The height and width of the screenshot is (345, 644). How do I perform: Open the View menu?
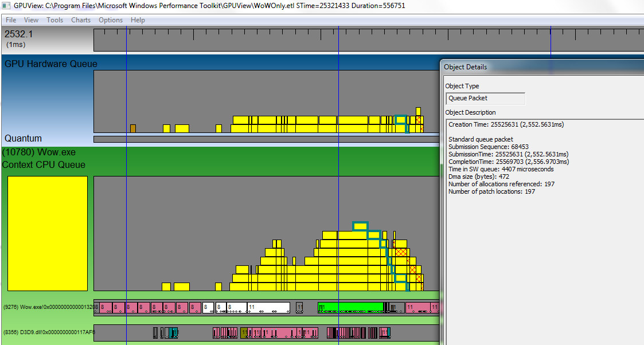coord(32,20)
